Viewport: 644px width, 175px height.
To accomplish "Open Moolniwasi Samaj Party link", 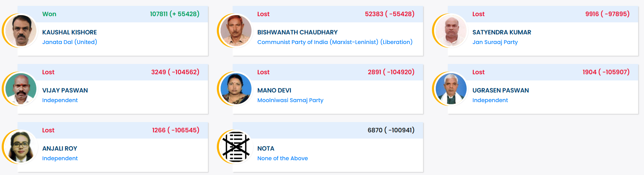I will click(290, 100).
